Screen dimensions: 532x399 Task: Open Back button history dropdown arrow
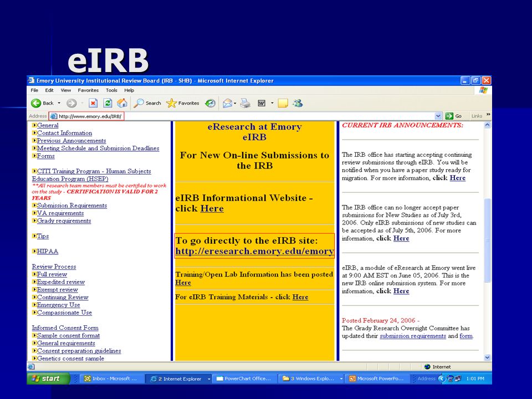pos(59,103)
